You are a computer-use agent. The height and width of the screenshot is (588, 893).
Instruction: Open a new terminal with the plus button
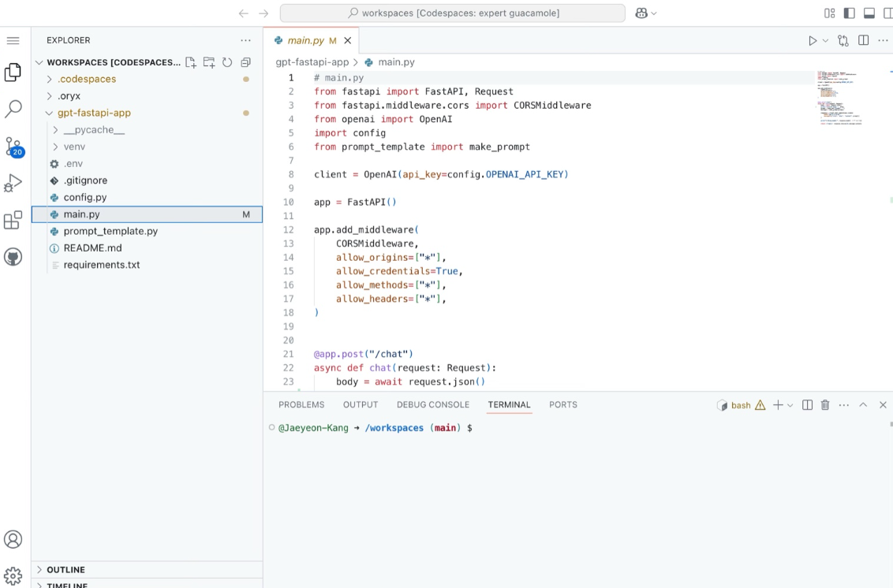pyautogui.click(x=778, y=404)
